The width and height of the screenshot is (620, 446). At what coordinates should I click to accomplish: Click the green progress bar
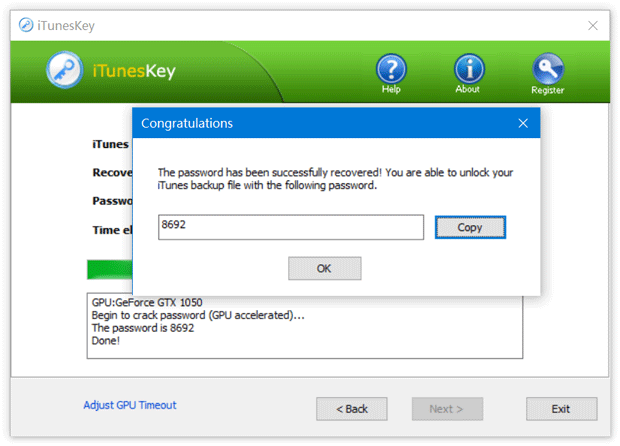[x=109, y=270]
